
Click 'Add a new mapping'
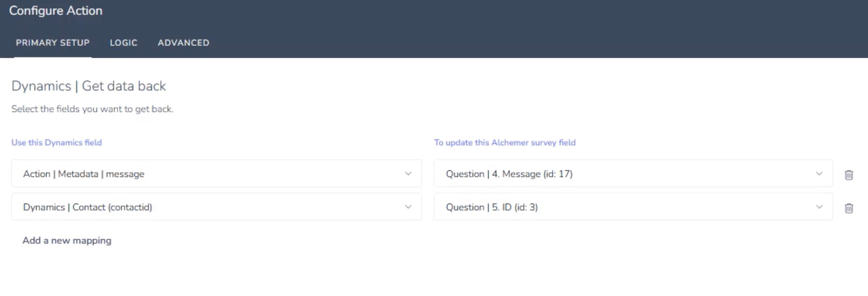67,240
